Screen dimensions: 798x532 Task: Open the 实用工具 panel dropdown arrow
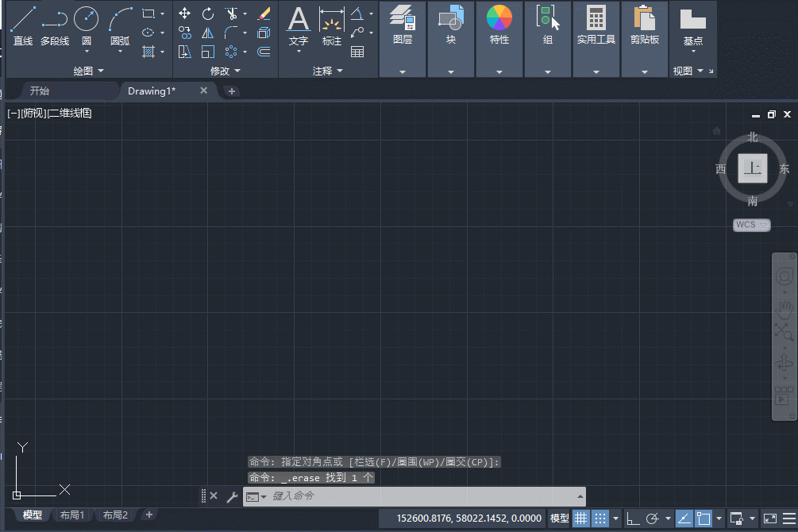click(596, 71)
